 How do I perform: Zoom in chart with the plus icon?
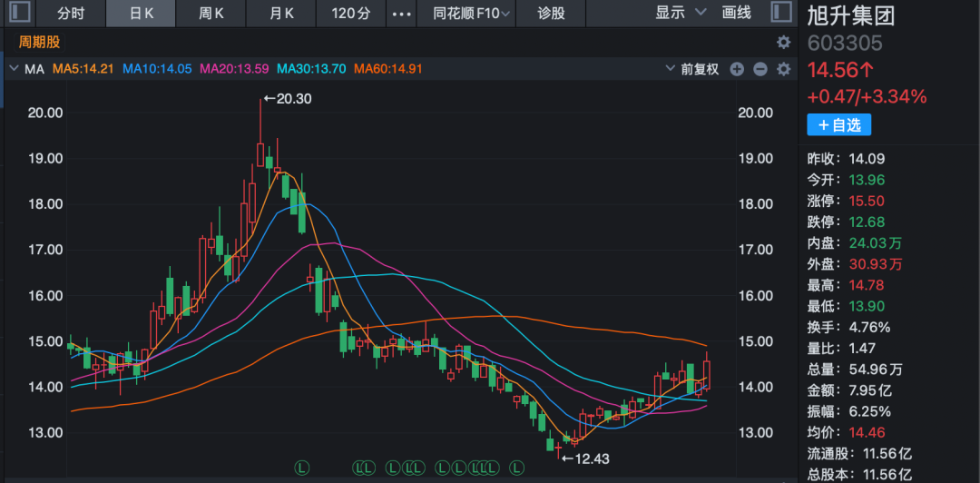737,69
